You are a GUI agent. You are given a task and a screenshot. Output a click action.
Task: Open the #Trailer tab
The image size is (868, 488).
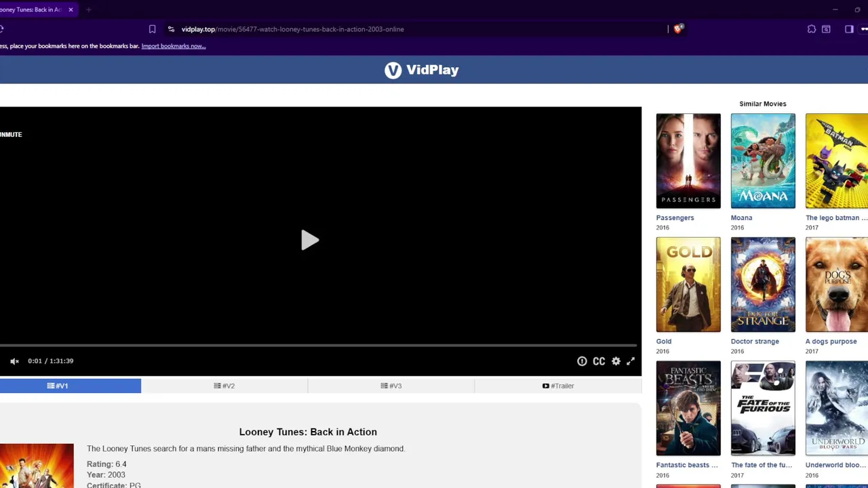[558, 386]
